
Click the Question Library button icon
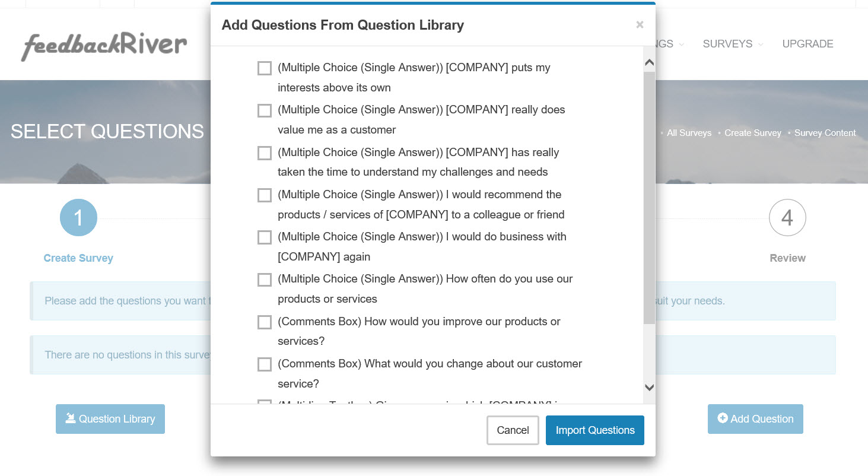pyautogui.click(x=71, y=418)
